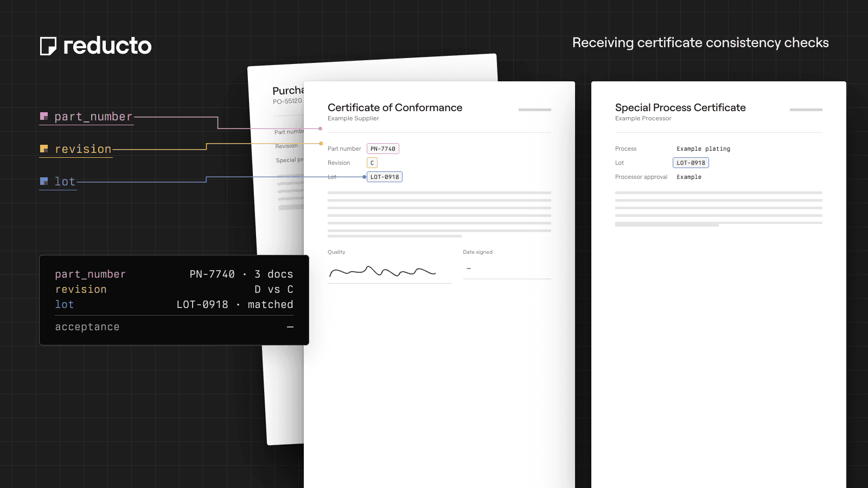Click the Process label on the Special Process Certificate
The width and height of the screenshot is (868, 488).
tap(626, 149)
